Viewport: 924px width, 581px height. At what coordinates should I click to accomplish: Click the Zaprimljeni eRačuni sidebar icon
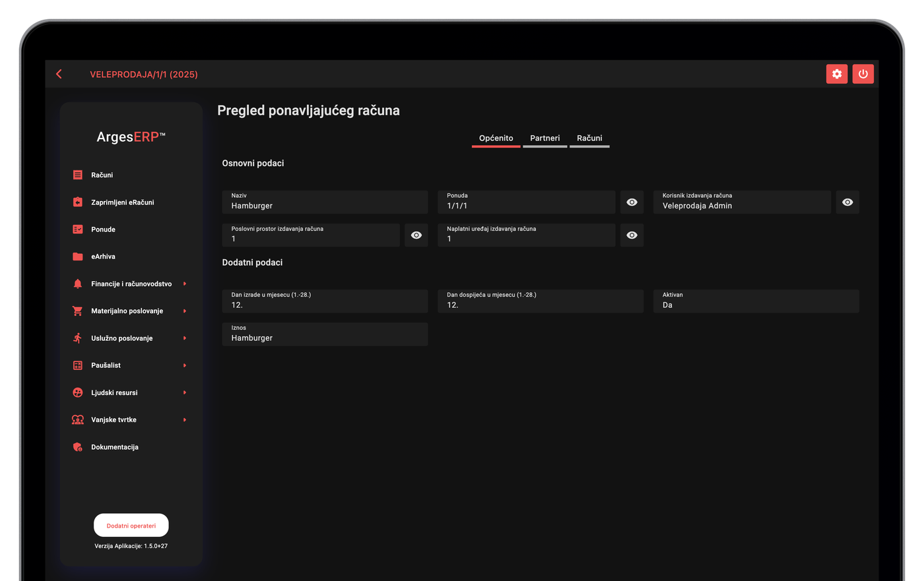tap(78, 202)
